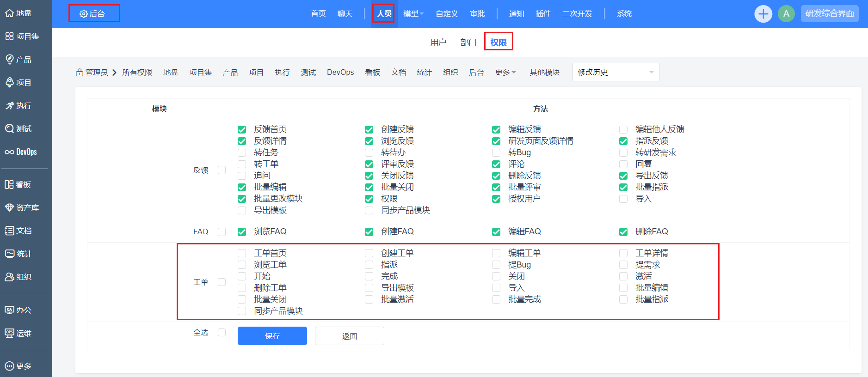868x377 pixels.
Task: Open 看板 in the sidebar
Action: point(18,185)
